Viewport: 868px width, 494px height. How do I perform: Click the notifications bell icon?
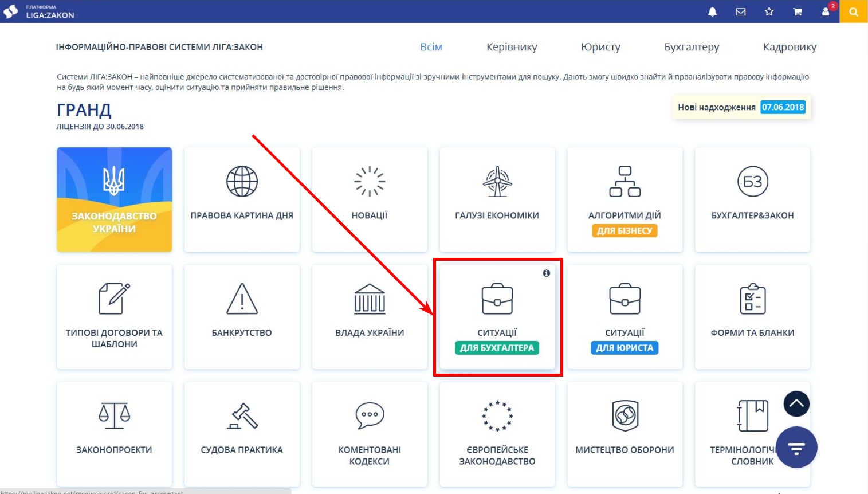[712, 11]
